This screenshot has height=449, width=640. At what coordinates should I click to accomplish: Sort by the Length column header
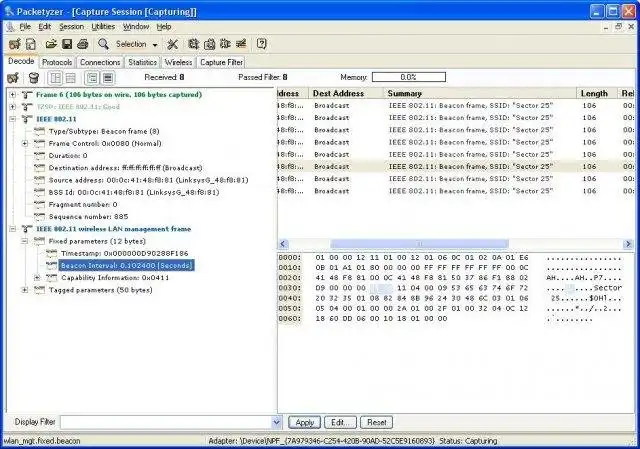pyautogui.click(x=597, y=93)
